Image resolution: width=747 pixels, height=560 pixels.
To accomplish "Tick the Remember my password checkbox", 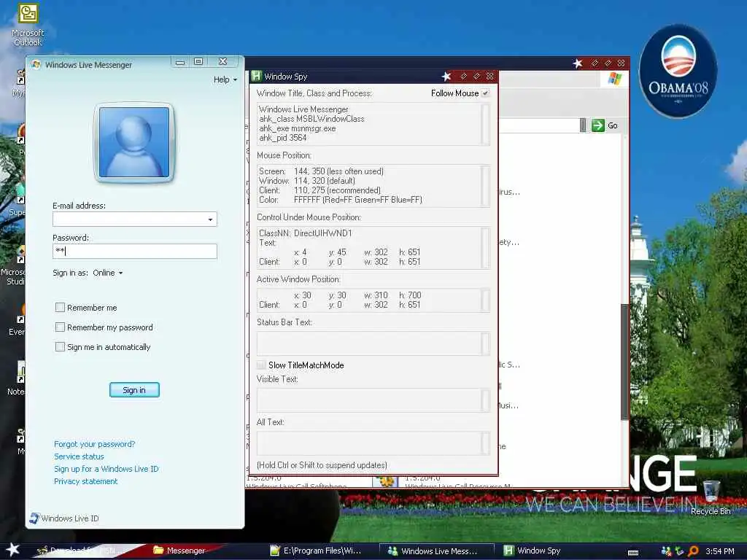I will 60,327.
